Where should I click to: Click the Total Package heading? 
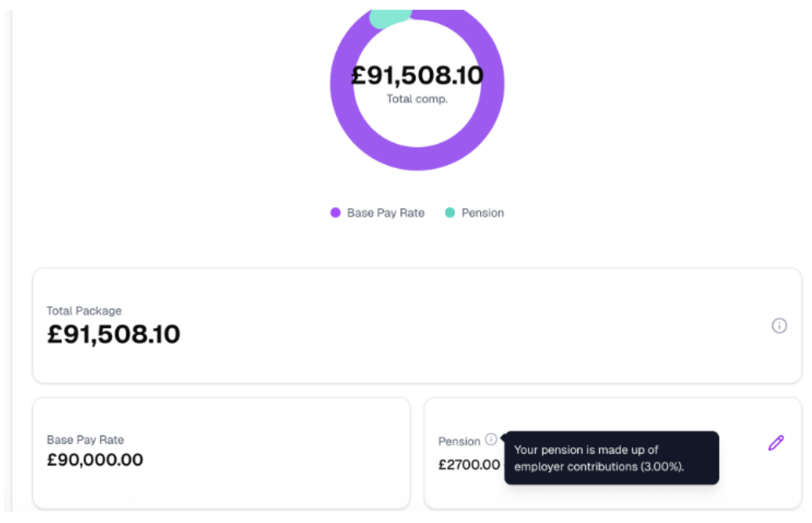pos(84,311)
